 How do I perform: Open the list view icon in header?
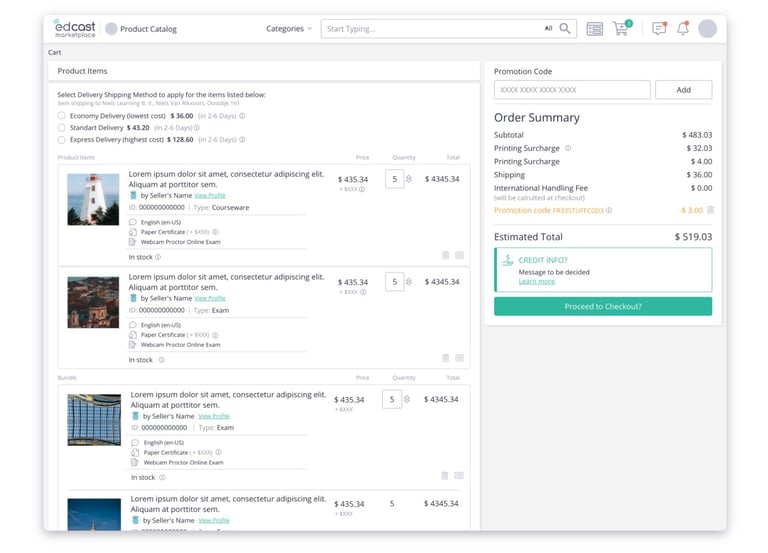(x=595, y=29)
